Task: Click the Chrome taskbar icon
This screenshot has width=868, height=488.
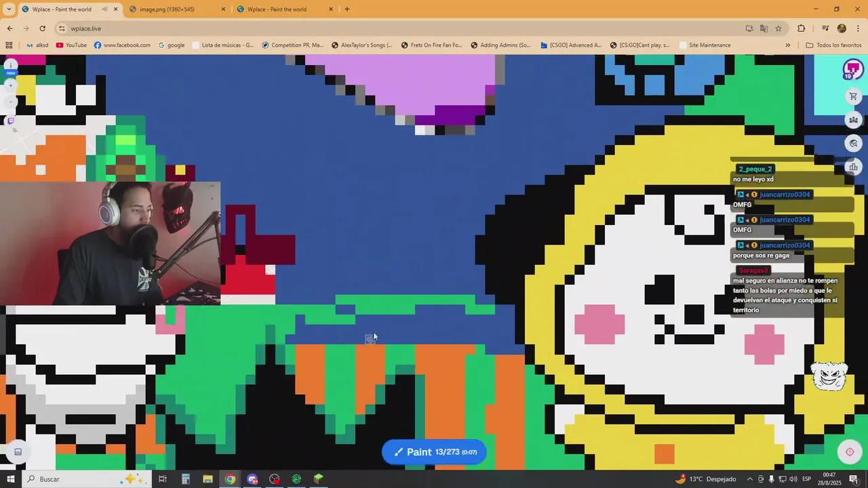Action: coord(230,479)
